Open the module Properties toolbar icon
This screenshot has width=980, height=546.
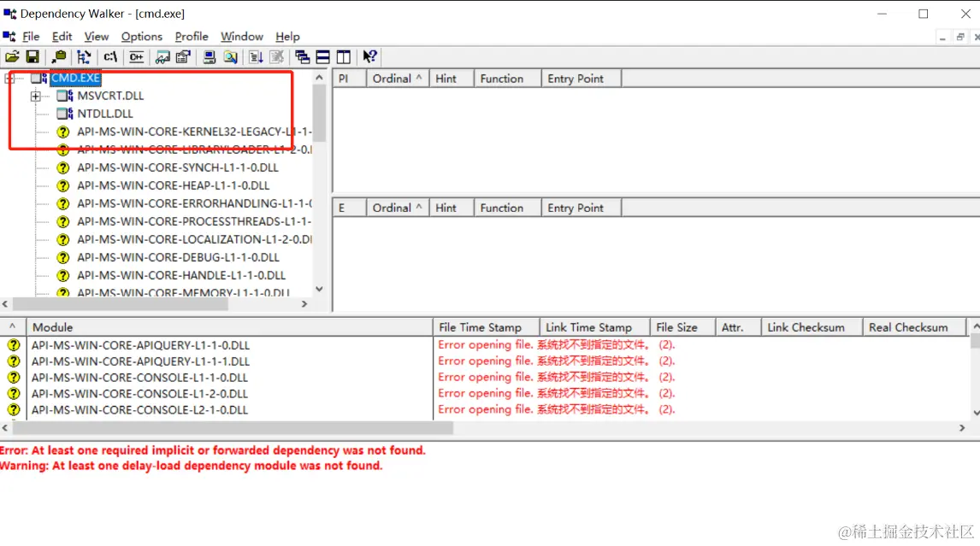pyautogui.click(x=183, y=57)
